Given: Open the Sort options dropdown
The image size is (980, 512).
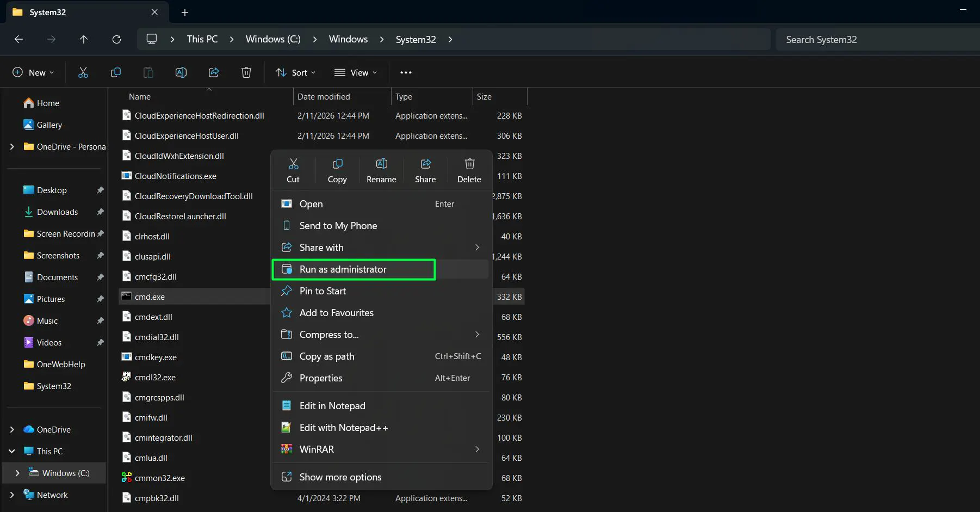Looking at the screenshot, I should [295, 72].
